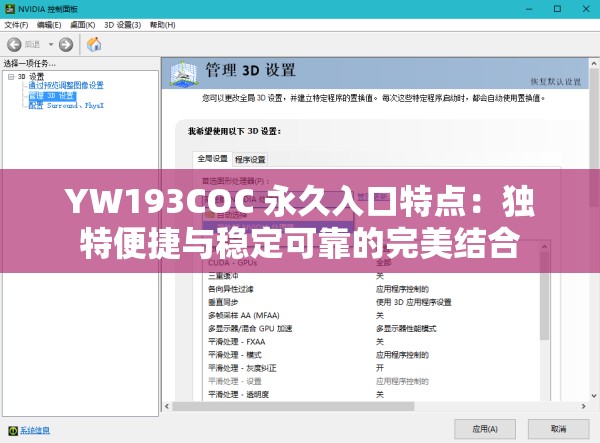Click the horizontal scrollbar thumb

pyautogui.click(x=293, y=406)
